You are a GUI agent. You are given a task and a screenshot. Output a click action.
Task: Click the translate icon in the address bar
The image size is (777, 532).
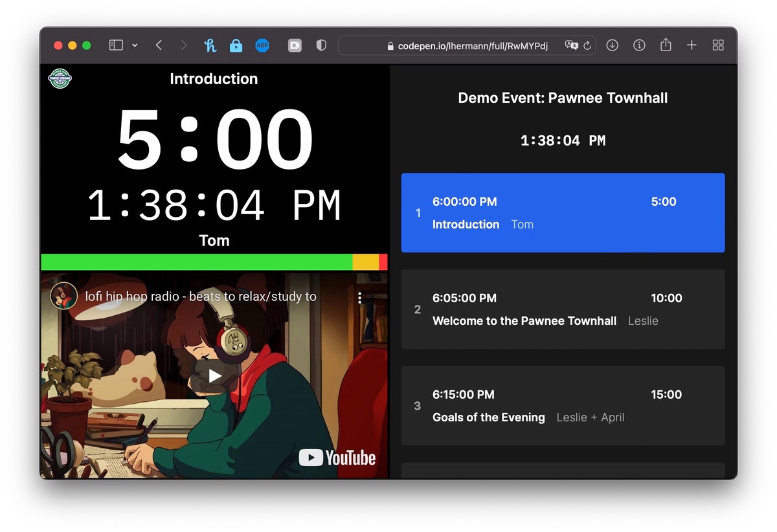[572, 45]
